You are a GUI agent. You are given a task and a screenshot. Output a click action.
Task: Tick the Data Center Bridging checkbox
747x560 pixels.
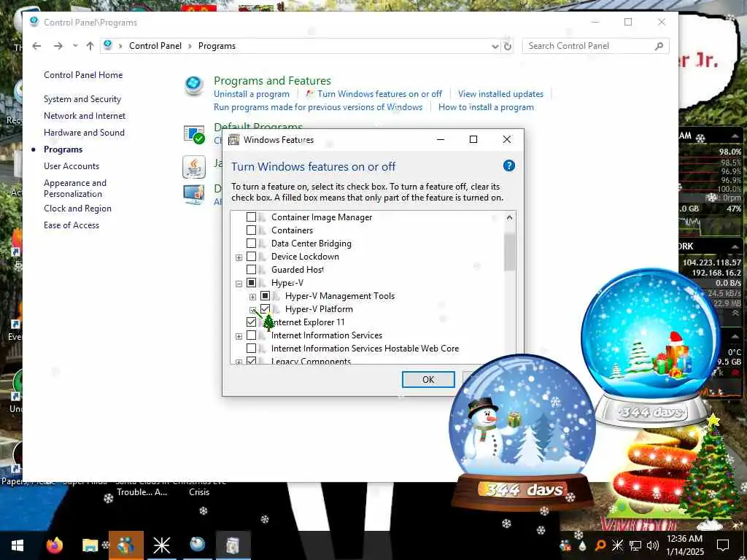(x=251, y=244)
